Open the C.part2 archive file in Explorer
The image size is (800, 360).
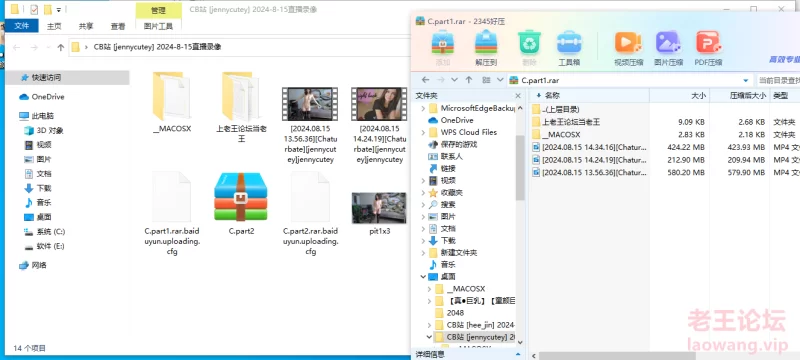241,204
